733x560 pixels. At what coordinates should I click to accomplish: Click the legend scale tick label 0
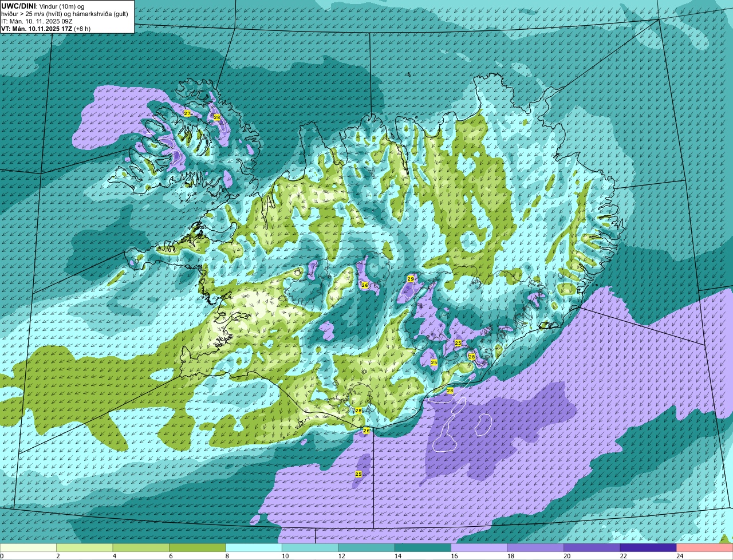(x=2, y=556)
